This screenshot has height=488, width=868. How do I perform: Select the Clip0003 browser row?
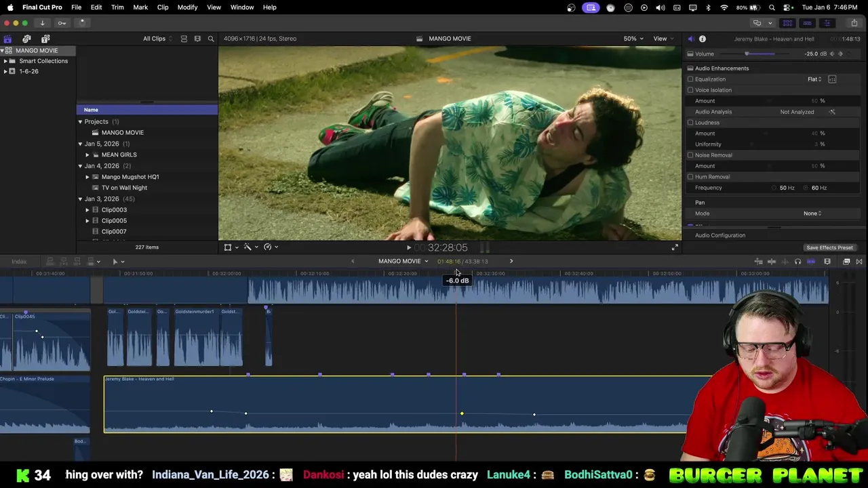point(147,210)
